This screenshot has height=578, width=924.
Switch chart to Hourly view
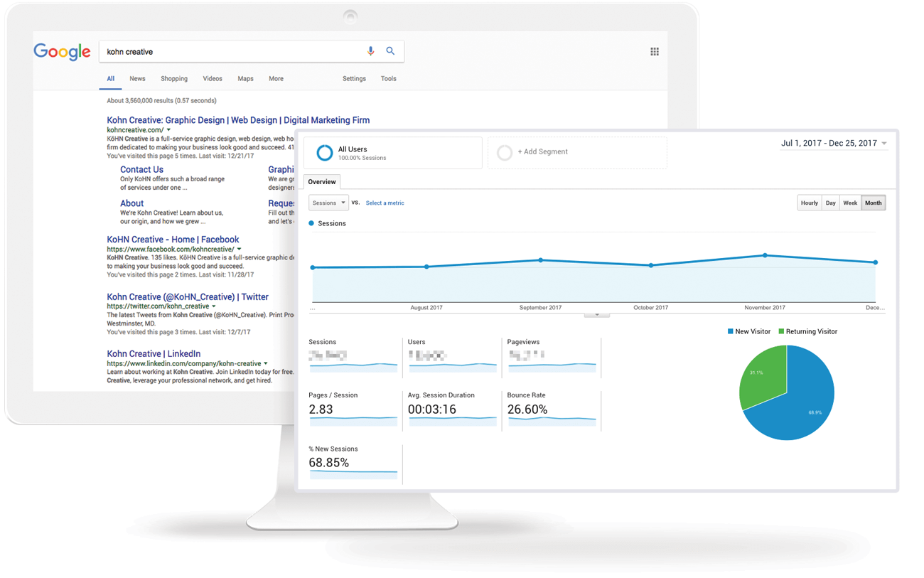(x=810, y=203)
